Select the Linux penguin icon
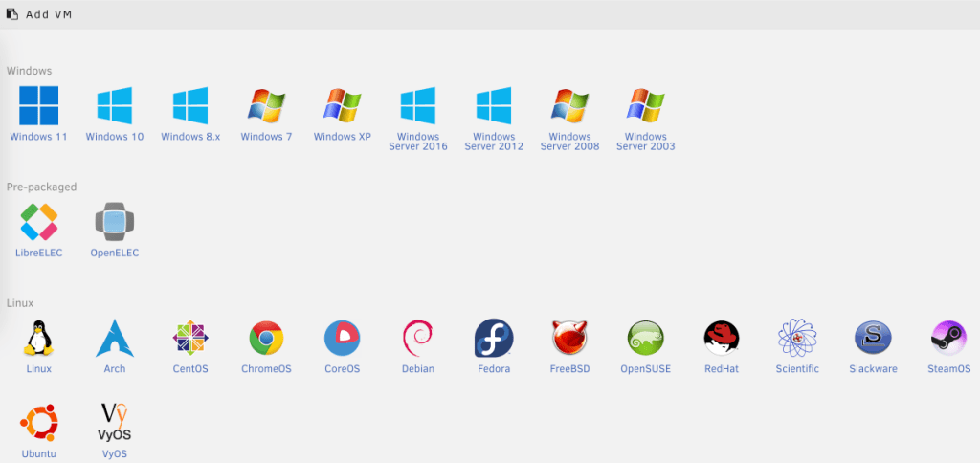980x463 pixels. coord(38,339)
